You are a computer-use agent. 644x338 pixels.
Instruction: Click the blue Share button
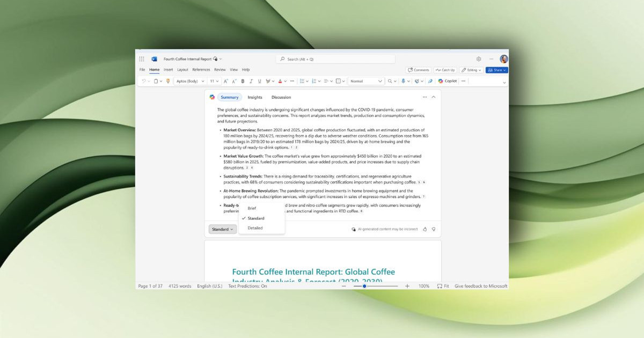496,70
